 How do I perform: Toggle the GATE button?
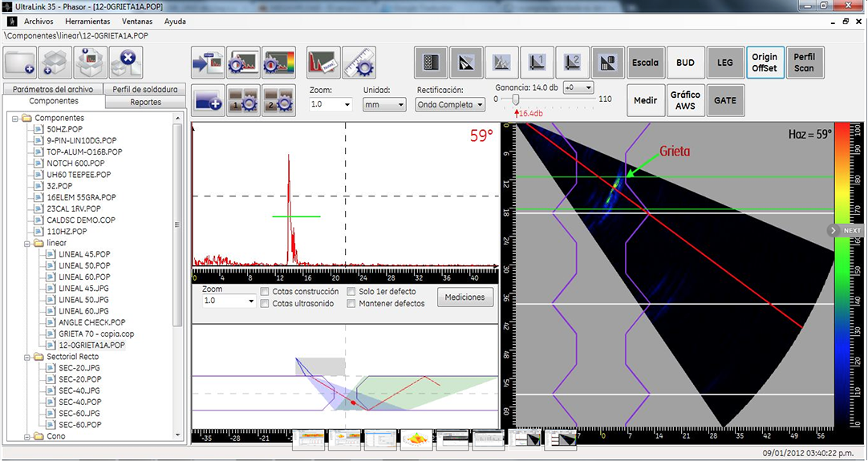coord(725,100)
